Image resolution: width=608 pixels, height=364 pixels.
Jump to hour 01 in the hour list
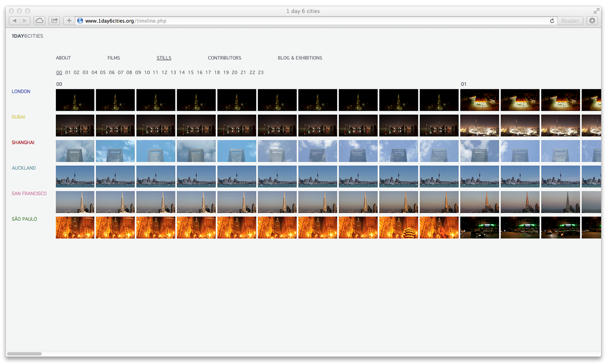68,73
